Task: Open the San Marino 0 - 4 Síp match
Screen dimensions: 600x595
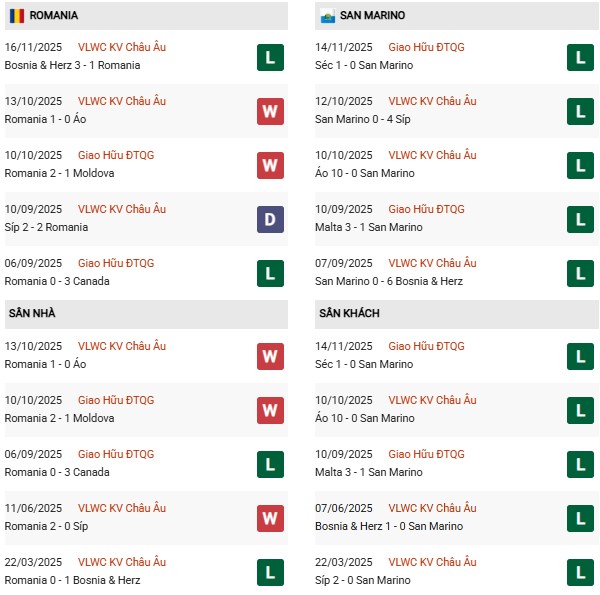Action: pyautogui.click(x=362, y=119)
